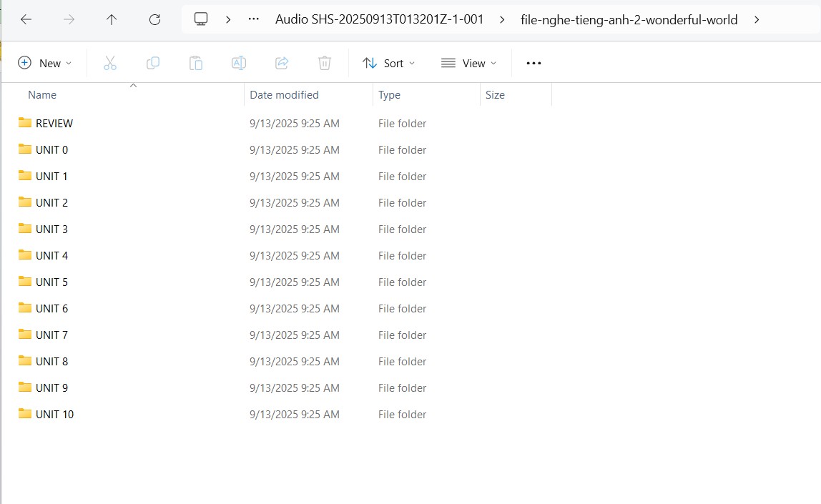Select the REVIEW folder
Image resolution: width=821 pixels, height=504 pixels.
[54, 124]
